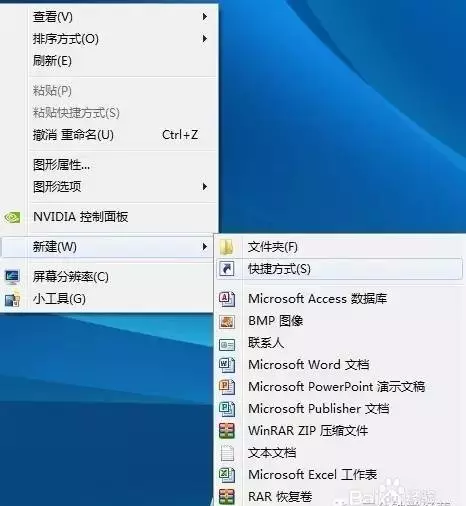Viewport: 466px width, 506px height.
Task: Click the screen resolution monitor icon
Action: tap(12, 277)
